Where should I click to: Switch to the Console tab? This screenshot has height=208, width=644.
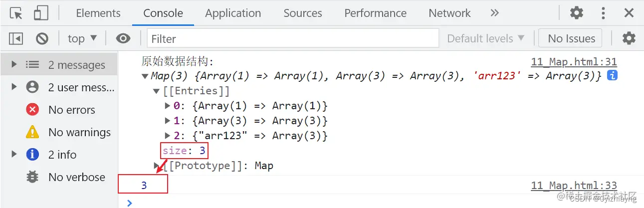[x=163, y=13]
